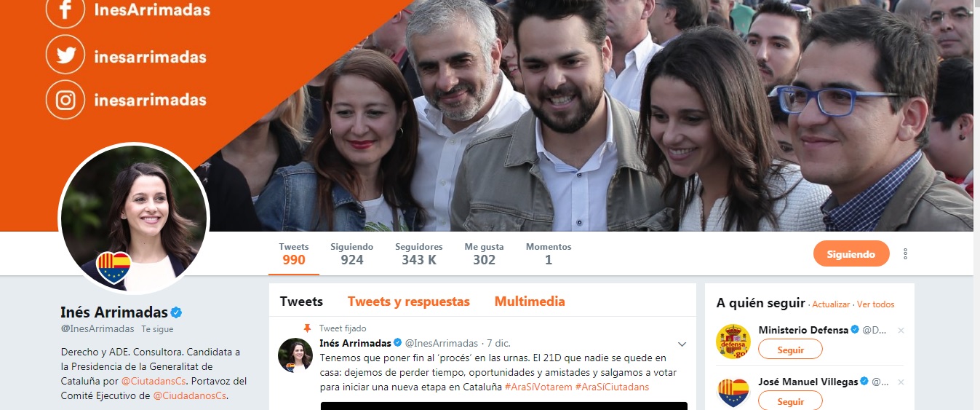Dismiss the Ministerio Defensa suggestion
The width and height of the screenshot is (980, 410).
(x=901, y=331)
